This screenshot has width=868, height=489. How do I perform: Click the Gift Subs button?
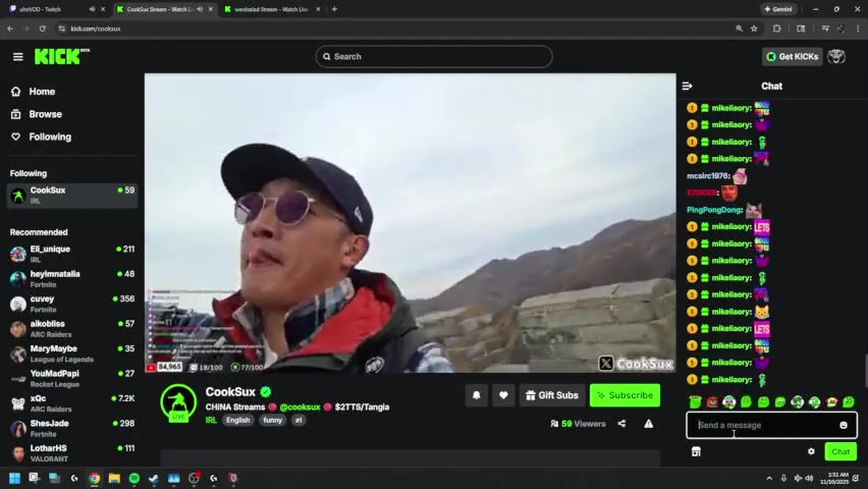[x=552, y=395]
